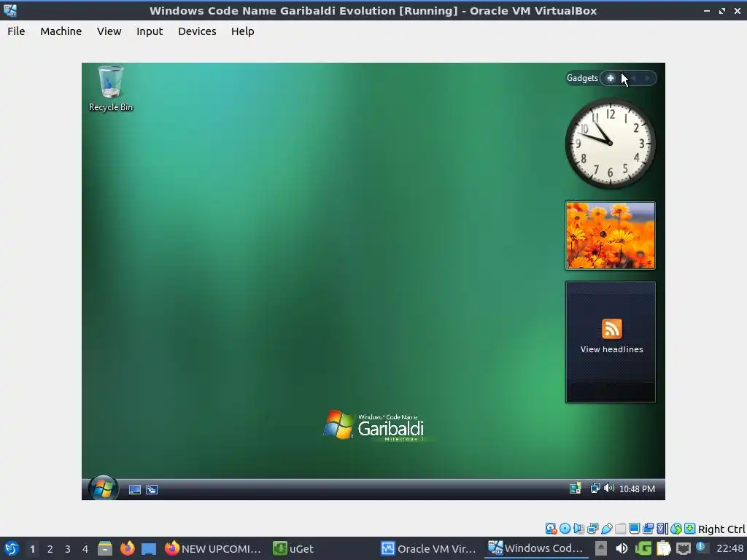Viewport: 747px width, 560px height.
Task: Click the VirtualBox mouse integration globe icon
Action: tap(676, 529)
